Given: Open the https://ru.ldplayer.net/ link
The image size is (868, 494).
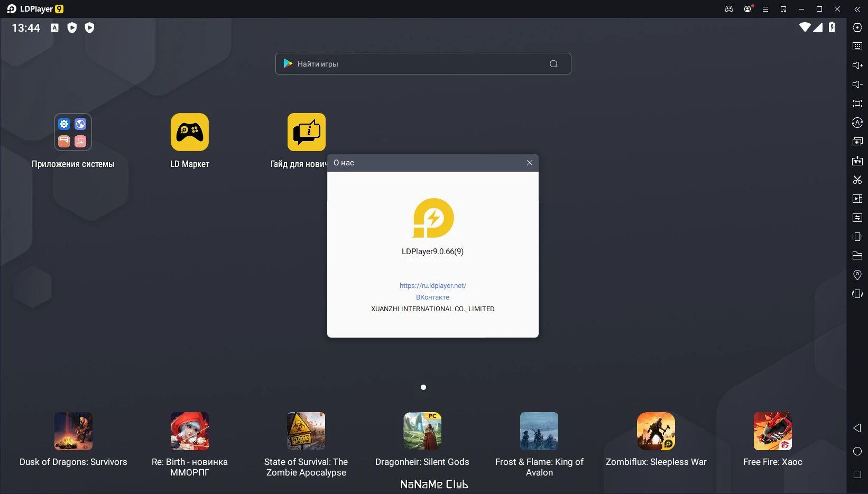Looking at the screenshot, I should pos(433,285).
